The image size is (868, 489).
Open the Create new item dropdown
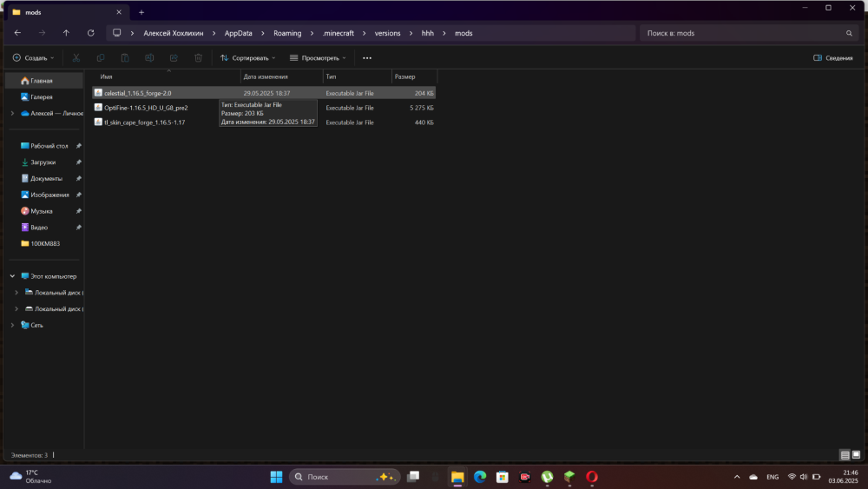point(33,57)
